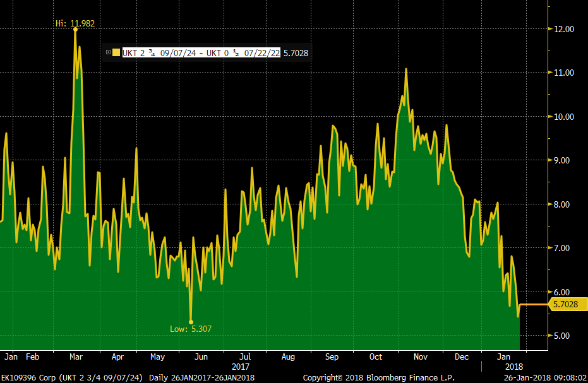
Task: Click the 6.00 y-axis label
Action: pos(561,292)
